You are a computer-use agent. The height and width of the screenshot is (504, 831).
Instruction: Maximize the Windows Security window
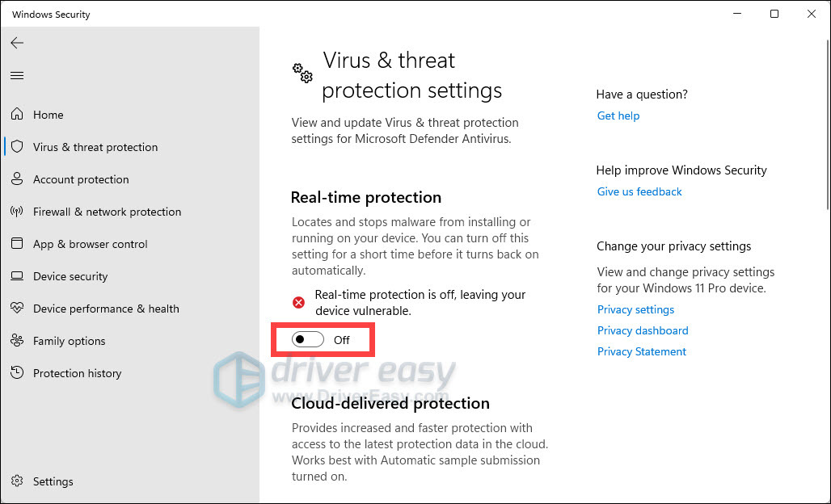pyautogui.click(x=774, y=14)
